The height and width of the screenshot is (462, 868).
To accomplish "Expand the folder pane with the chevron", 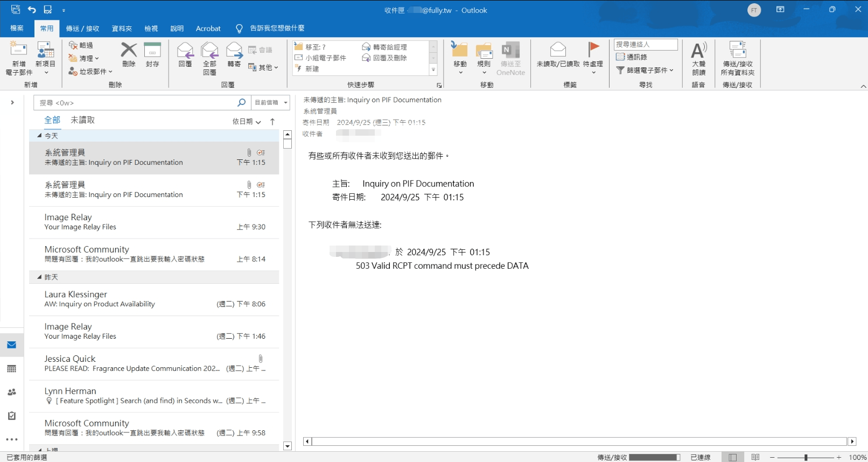I will [x=12, y=102].
